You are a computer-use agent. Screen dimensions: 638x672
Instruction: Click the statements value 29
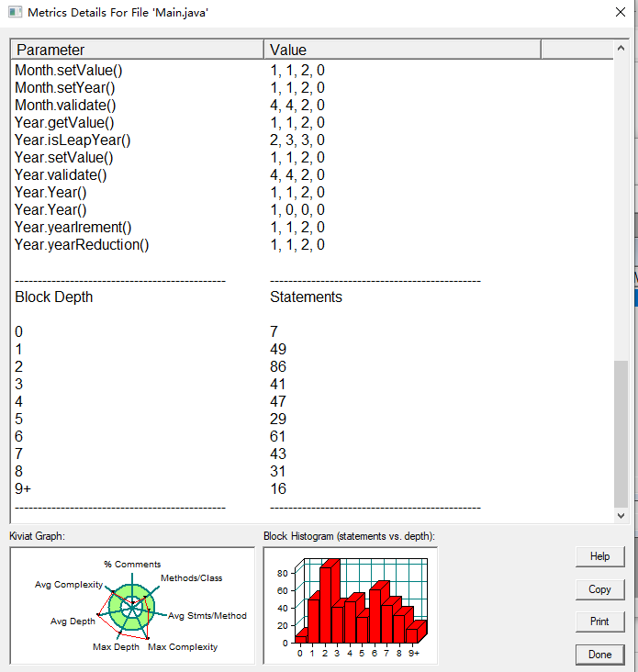[278, 420]
